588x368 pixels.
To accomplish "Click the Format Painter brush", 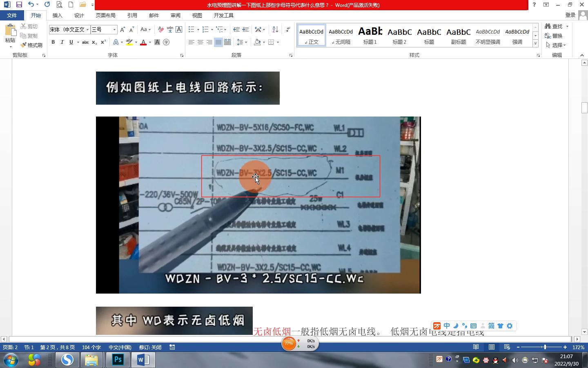I will point(31,45).
